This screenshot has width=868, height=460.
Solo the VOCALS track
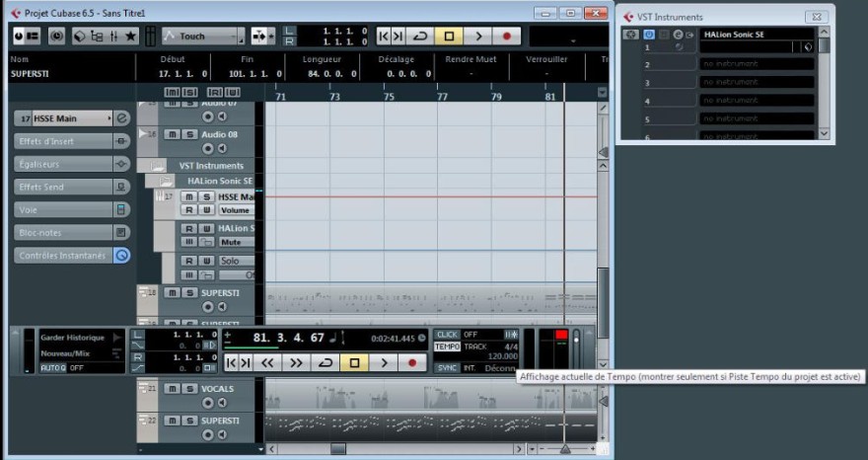189,389
